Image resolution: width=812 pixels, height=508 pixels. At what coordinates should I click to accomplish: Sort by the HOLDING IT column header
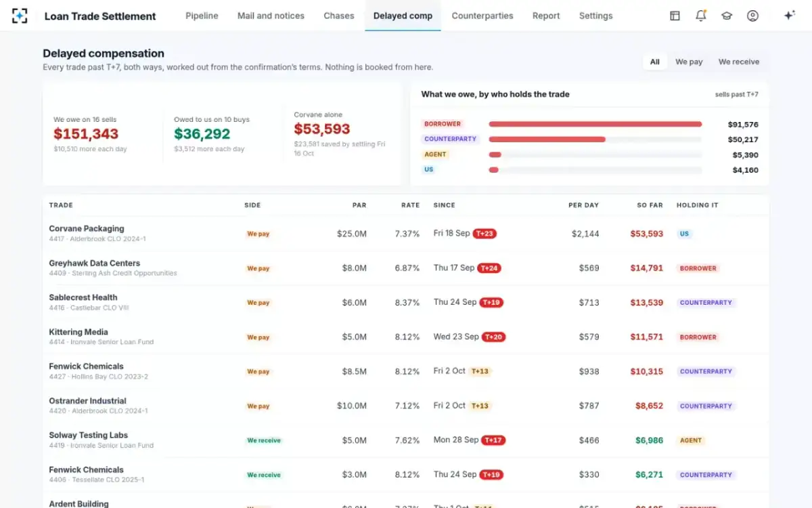(x=698, y=205)
